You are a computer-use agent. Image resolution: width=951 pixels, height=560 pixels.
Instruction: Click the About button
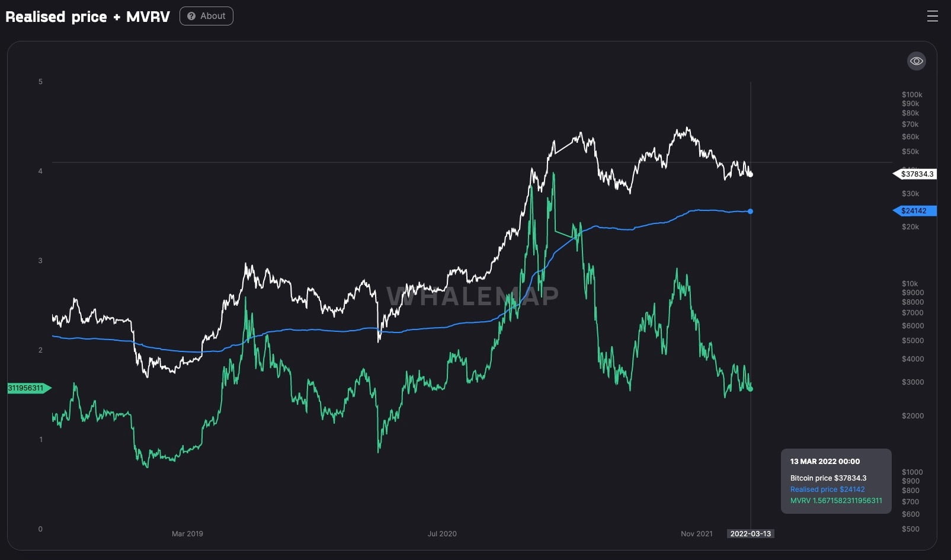pyautogui.click(x=206, y=16)
